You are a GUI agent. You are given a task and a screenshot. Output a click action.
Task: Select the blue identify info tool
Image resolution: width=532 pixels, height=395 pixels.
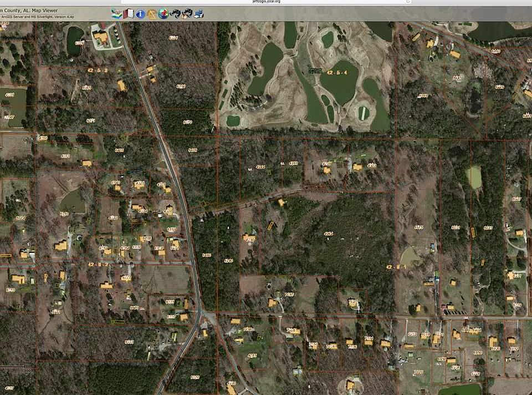pyautogui.click(x=140, y=14)
